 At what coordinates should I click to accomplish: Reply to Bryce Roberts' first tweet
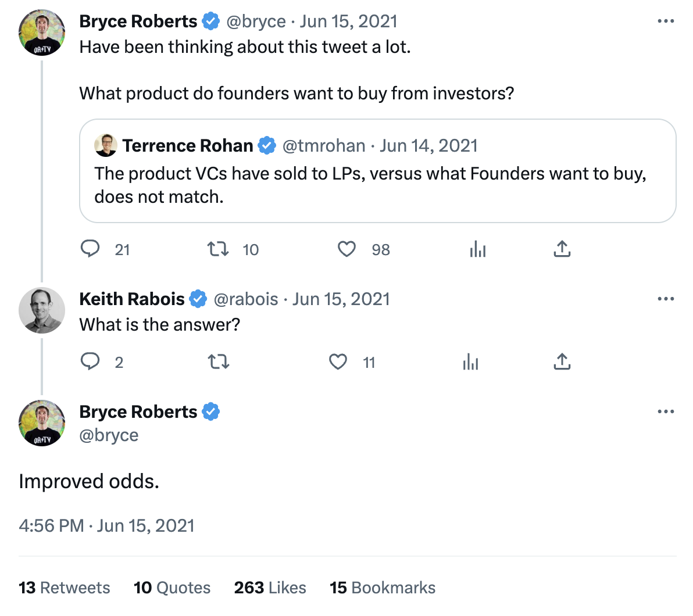[x=90, y=249]
